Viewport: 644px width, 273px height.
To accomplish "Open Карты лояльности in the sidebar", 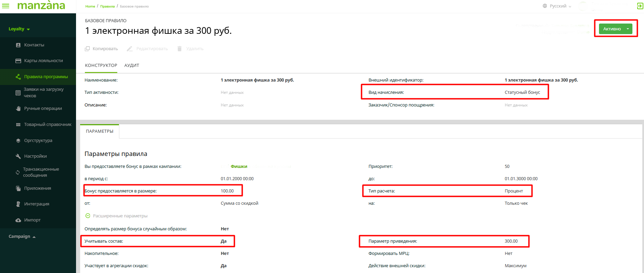I will point(43,61).
